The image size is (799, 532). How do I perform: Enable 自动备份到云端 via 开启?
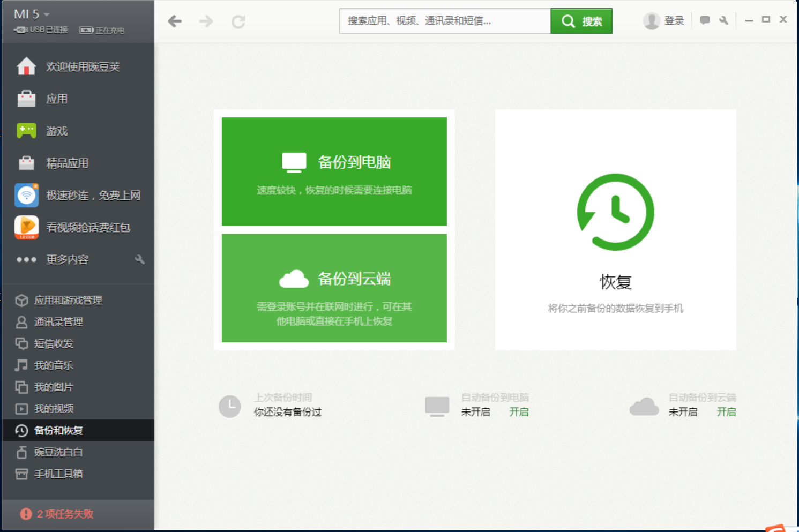(x=726, y=412)
